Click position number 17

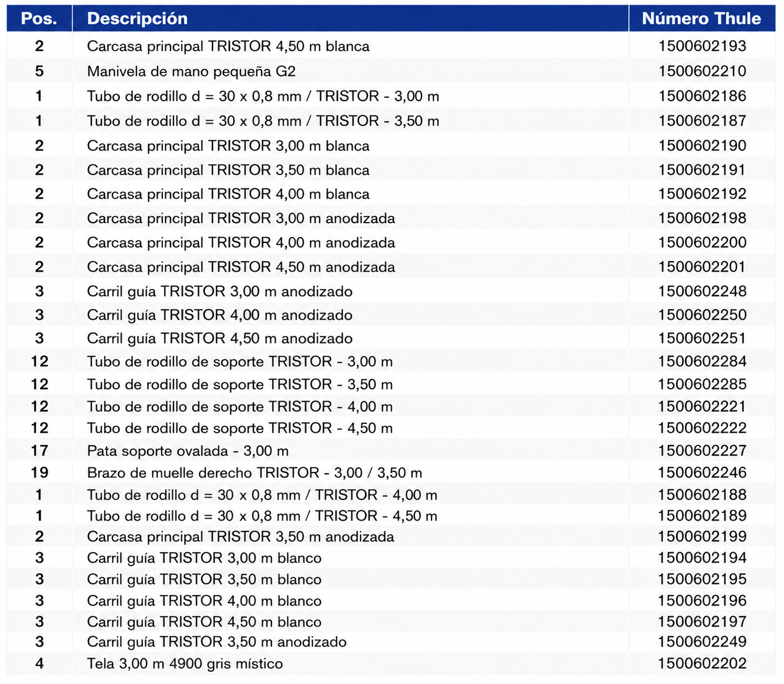click(39, 451)
